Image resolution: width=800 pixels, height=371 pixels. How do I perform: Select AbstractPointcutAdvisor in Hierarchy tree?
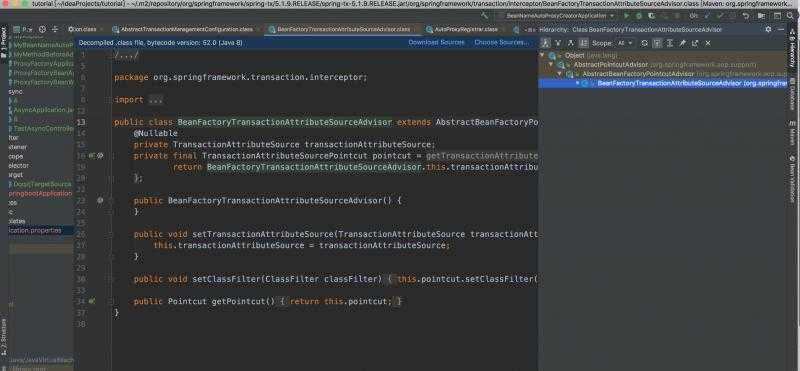pyautogui.click(x=611, y=65)
